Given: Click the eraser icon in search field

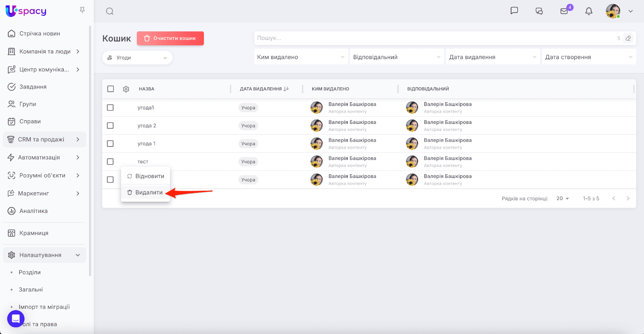Looking at the screenshot, I should click(x=628, y=38).
